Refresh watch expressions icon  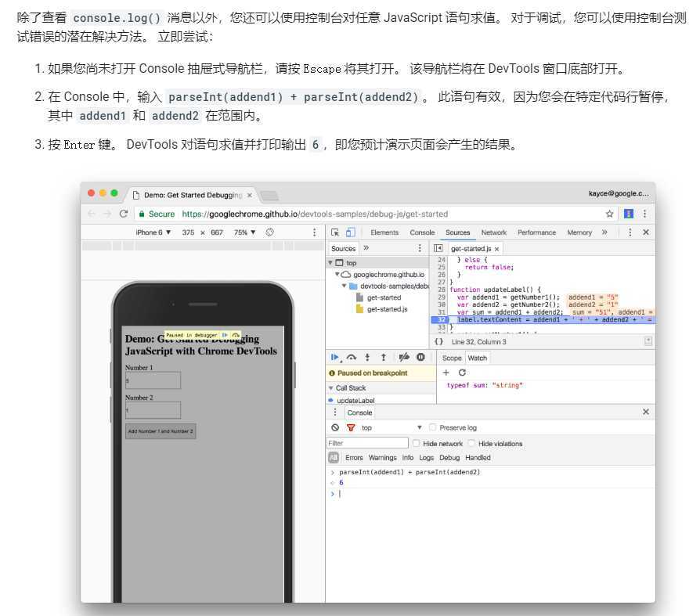coord(462,373)
